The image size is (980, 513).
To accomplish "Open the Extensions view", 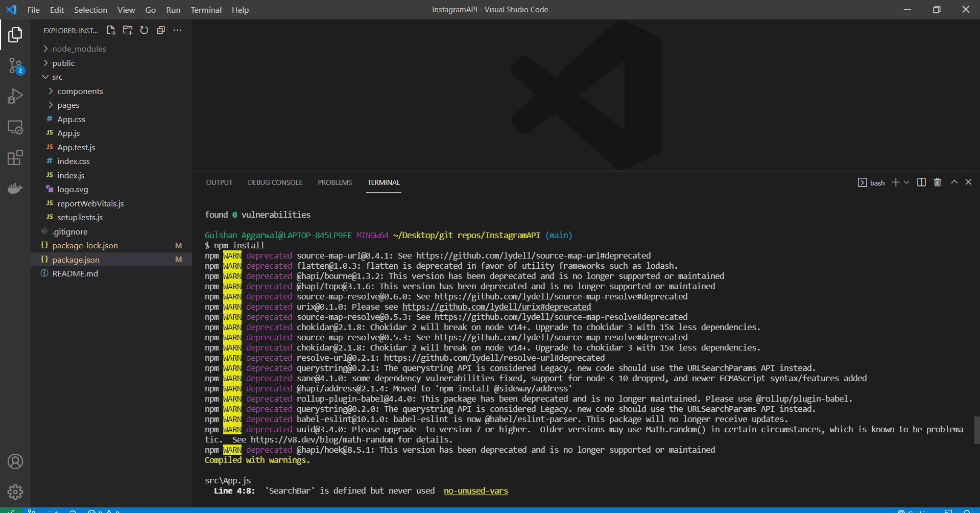I will 15,157.
